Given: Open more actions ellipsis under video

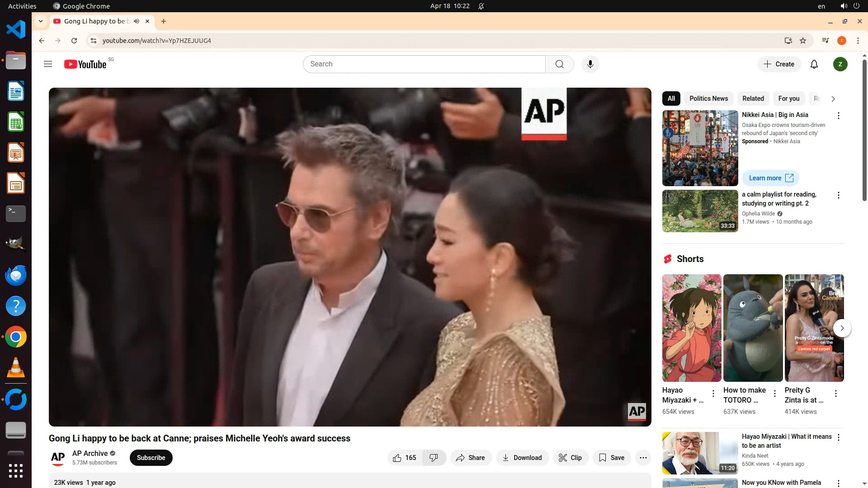Looking at the screenshot, I should tap(643, 458).
